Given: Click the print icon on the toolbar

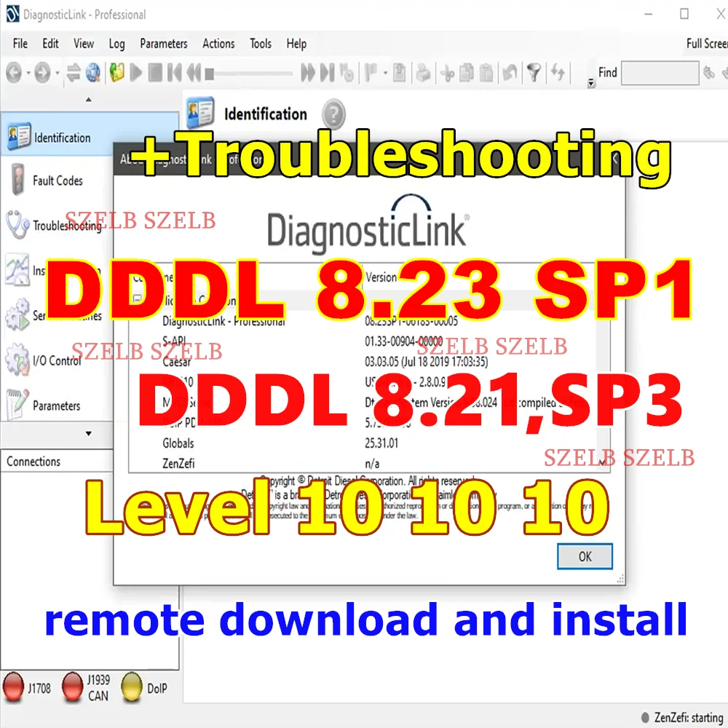Looking at the screenshot, I should point(424,74).
